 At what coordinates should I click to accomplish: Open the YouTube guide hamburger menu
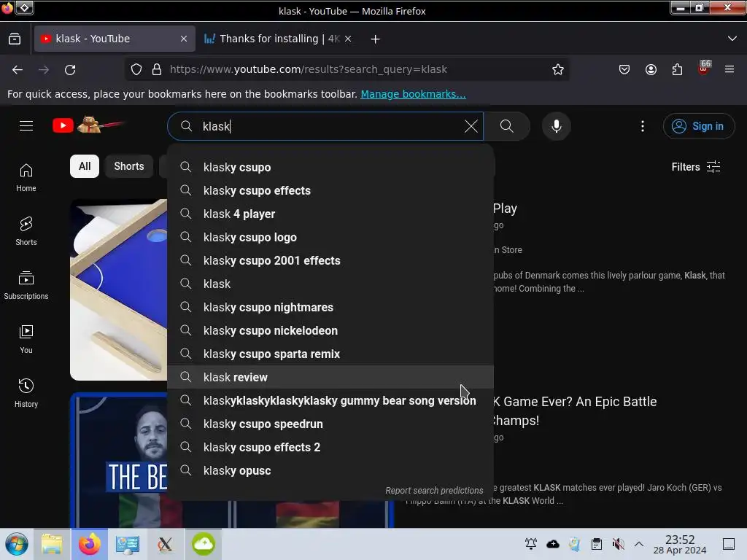[x=26, y=125]
